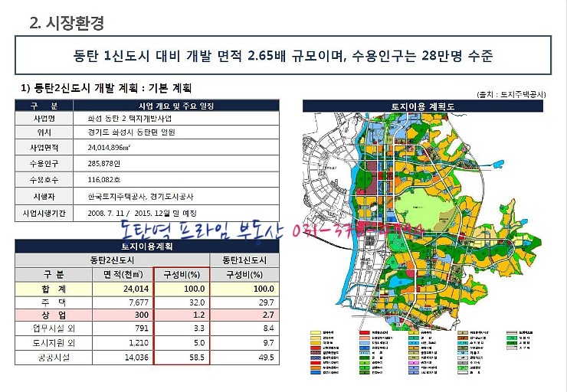The image size is (567, 392).
Task: Click the commercial area value '300'
Action: coord(142,315)
